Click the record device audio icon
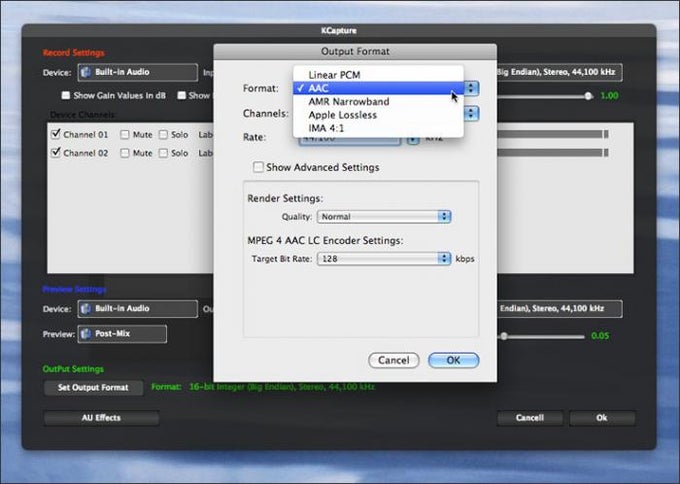 pos(86,72)
